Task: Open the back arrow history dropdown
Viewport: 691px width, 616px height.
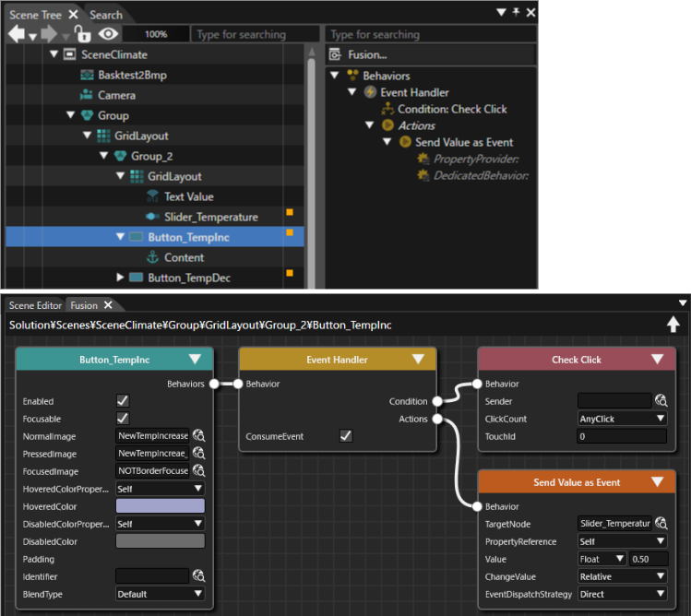Action: tap(32, 37)
